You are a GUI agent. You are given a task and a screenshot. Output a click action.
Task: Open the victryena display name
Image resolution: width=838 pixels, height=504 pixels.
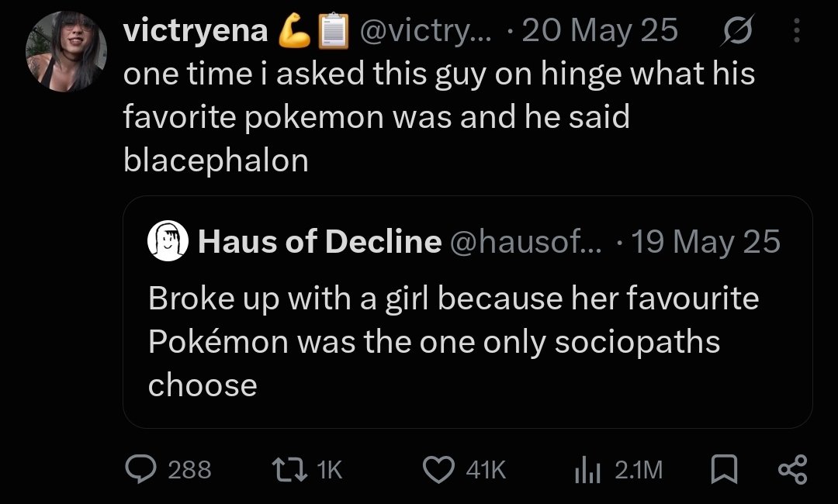pos(196,30)
